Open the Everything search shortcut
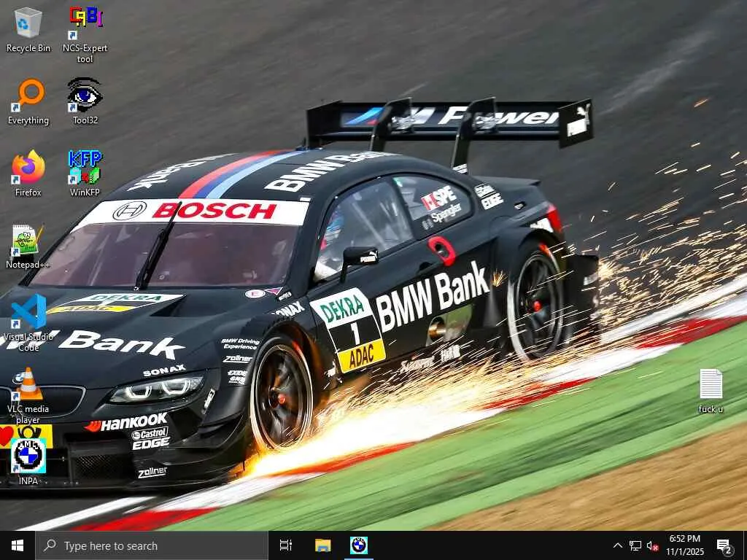 tap(28, 102)
